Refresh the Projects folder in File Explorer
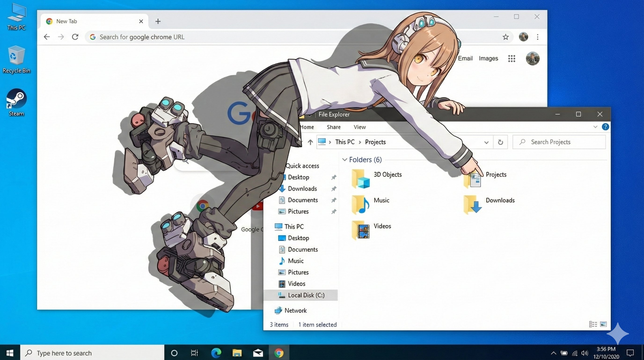Image resolution: width=644 pixels, height=360 pixels. click(500, 142)
